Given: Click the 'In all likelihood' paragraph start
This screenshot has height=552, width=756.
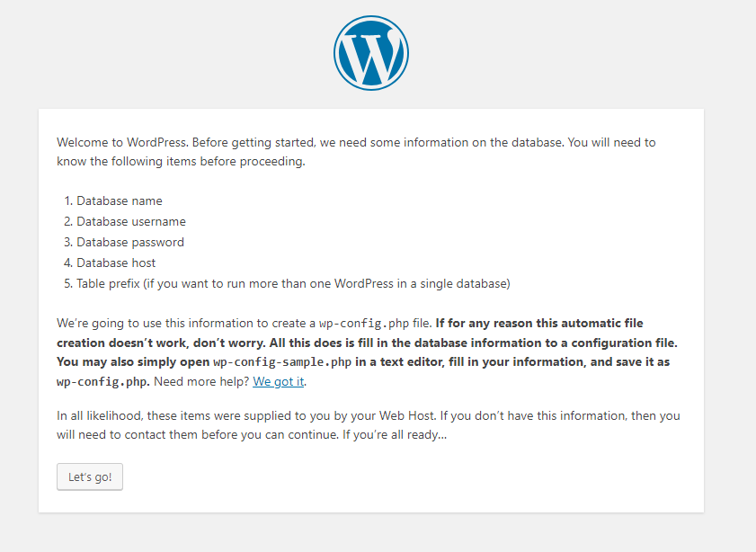Looking at the screenshot, I should (x=99, y=415).
